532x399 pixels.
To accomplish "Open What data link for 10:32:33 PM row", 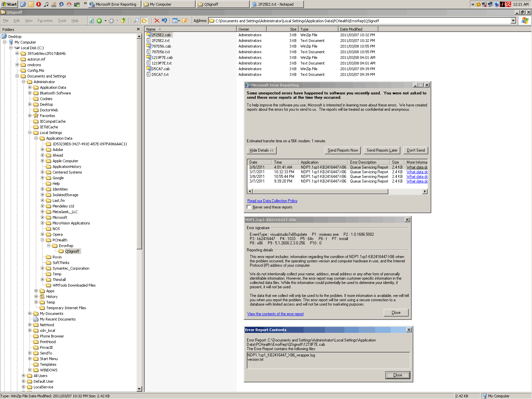I will [417, 172].
